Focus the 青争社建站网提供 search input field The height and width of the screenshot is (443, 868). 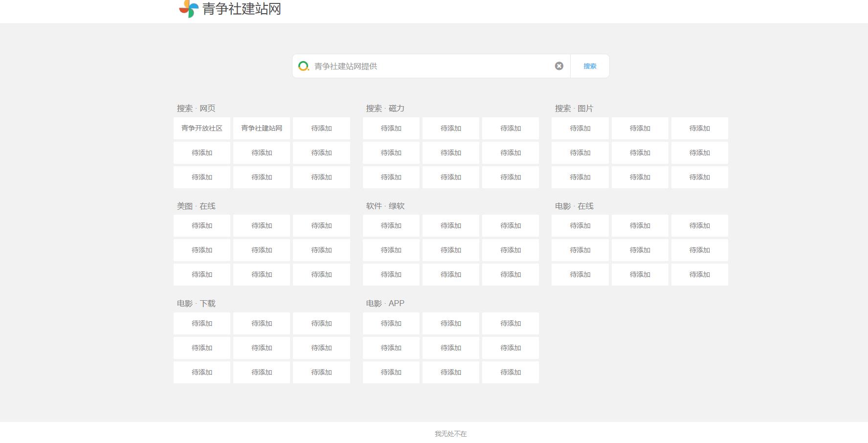click(432, 66)
